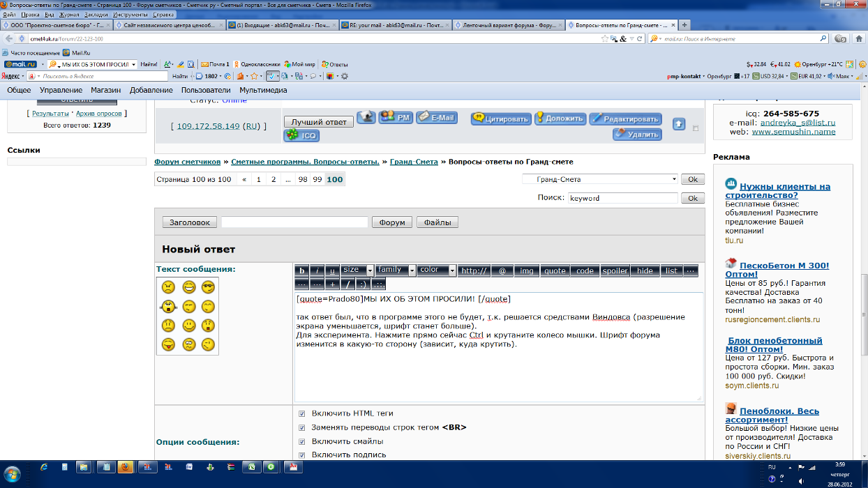
Task: Click the Файлы button
Action: point(437,222)
